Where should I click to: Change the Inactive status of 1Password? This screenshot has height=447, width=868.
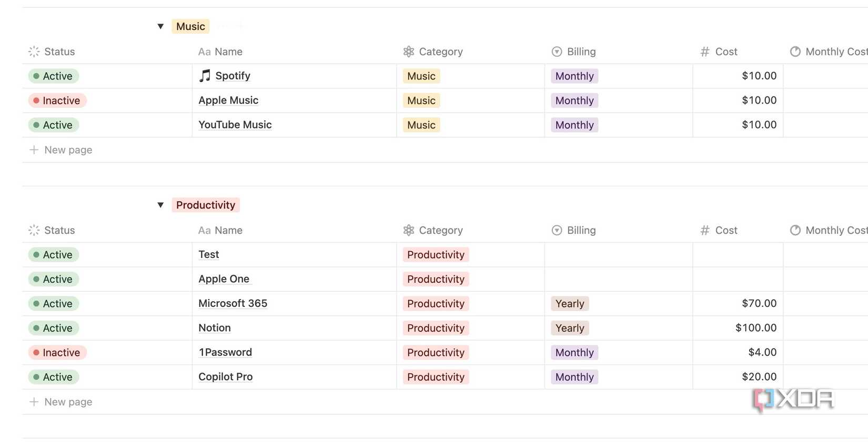coord(57,353)
